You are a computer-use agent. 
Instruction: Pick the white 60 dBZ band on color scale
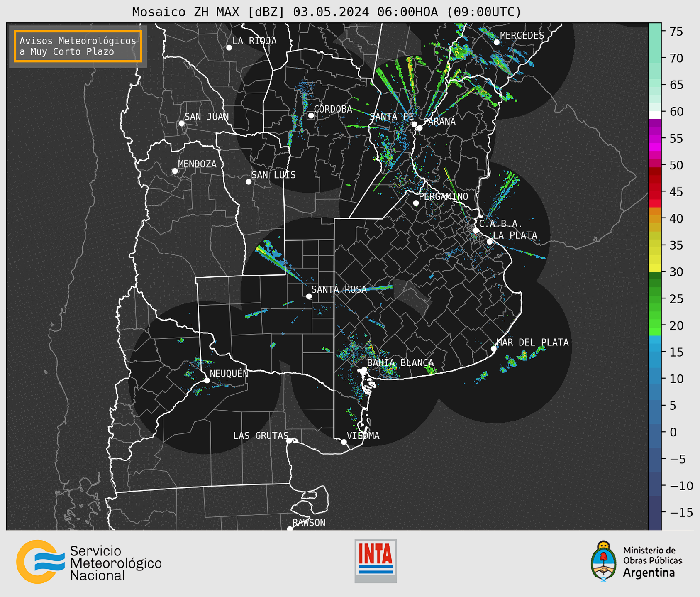point(655,115)
